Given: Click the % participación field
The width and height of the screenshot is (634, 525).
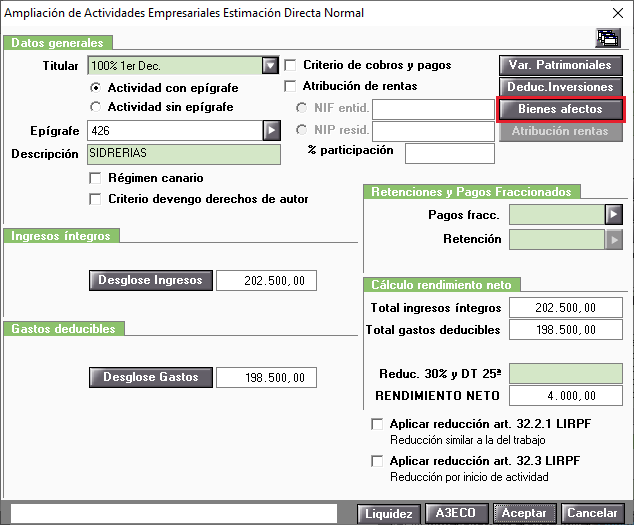Looking at the screenshot, I should [450, 153].
